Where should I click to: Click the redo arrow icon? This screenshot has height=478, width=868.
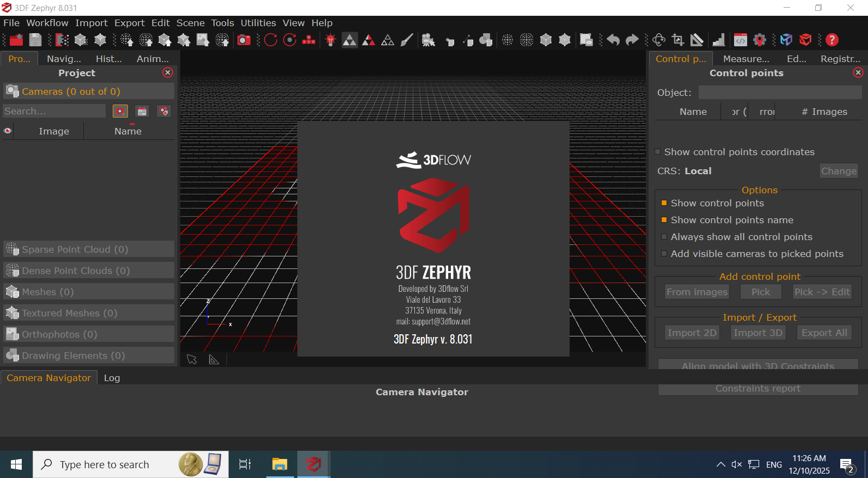(x=632, y=40)
